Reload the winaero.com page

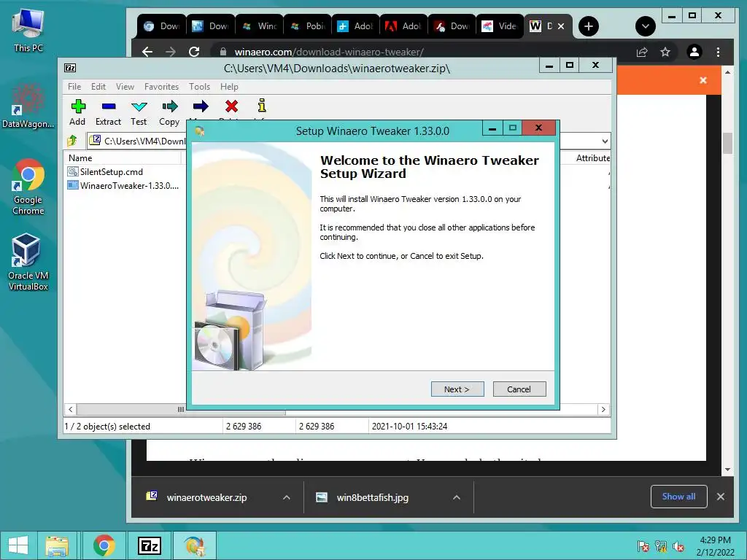pyautogui.click(x=194, y=52)
